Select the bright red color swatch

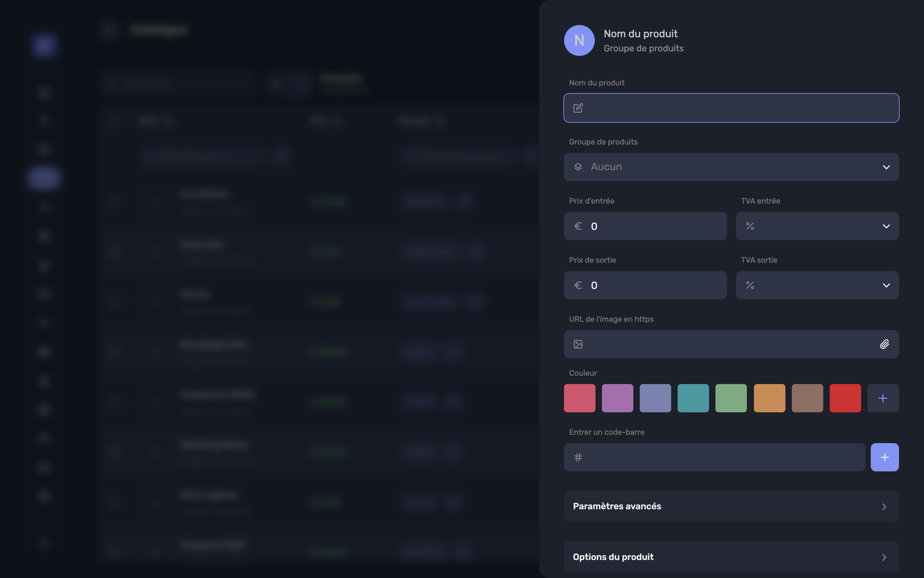click(x=845, y=398)
